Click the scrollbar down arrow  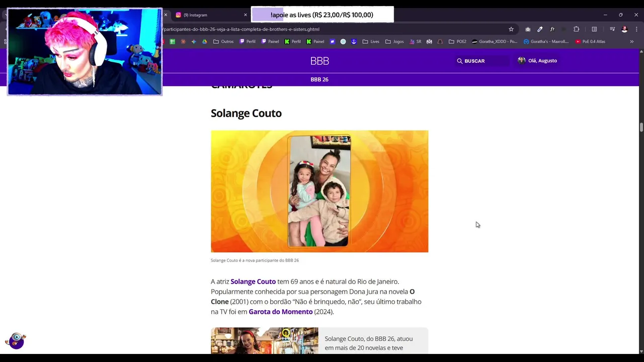click(641, 351)
